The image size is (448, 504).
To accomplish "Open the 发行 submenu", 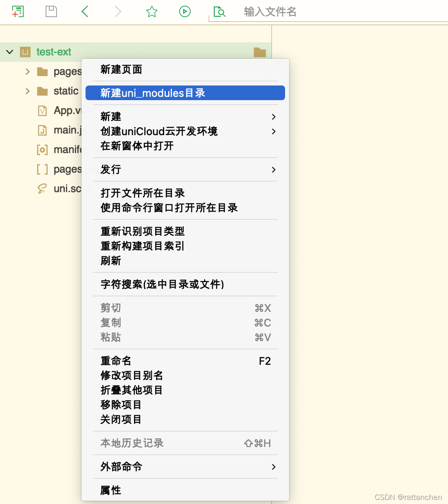I will [x=110, y=169].
